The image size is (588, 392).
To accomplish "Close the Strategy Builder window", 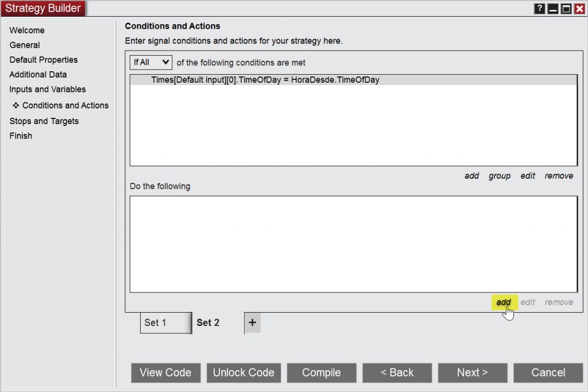I will pyautogui.click(x=579, y=8).
